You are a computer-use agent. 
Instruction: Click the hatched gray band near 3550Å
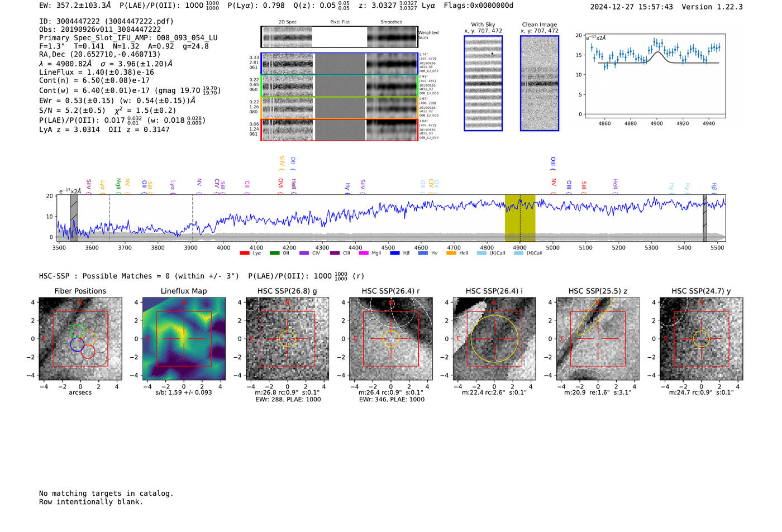[x=74, y=218]
